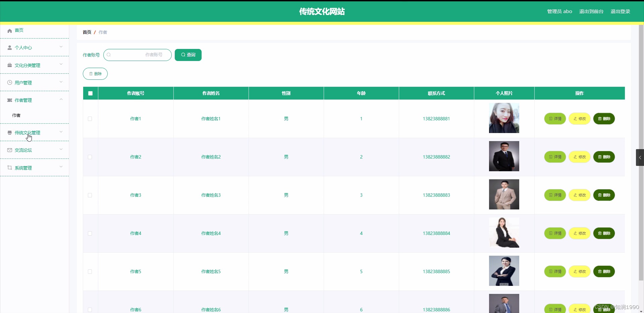Expand the 系统管理 section

point(61,167)
